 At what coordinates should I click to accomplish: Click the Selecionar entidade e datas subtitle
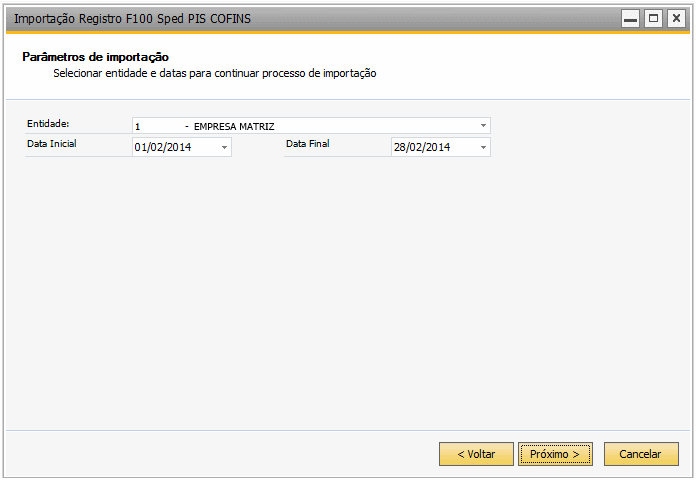[215, 73]
